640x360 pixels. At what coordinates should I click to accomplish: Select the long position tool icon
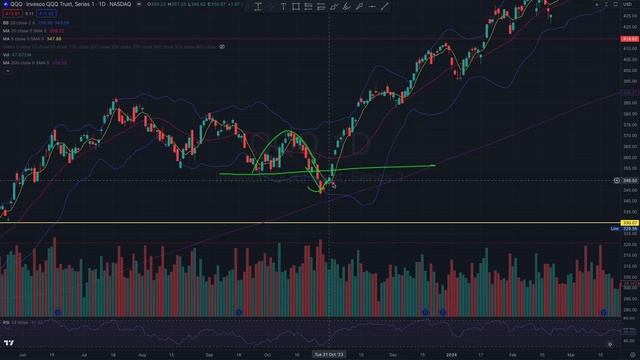308,7
